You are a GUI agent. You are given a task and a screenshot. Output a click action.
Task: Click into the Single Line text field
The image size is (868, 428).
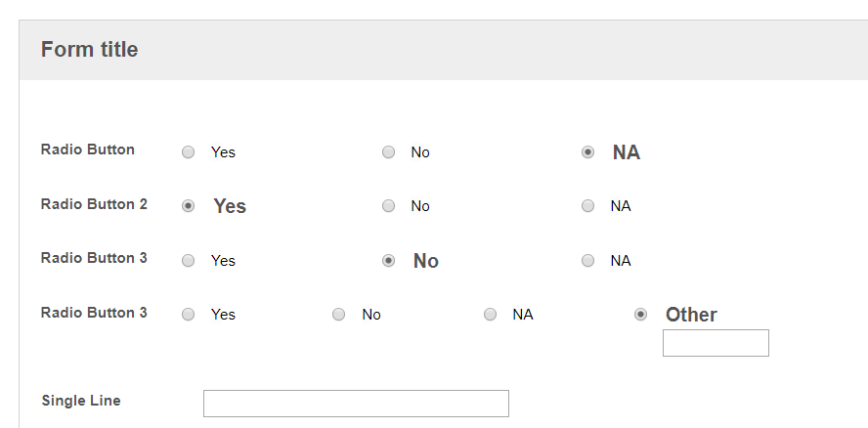356,404
